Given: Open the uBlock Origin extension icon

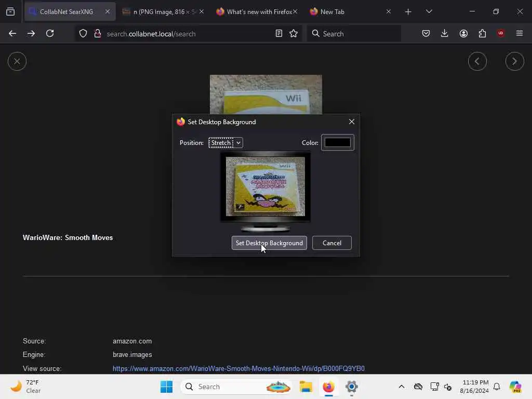Looking at the screenshot, I should (x=501, y=33).
